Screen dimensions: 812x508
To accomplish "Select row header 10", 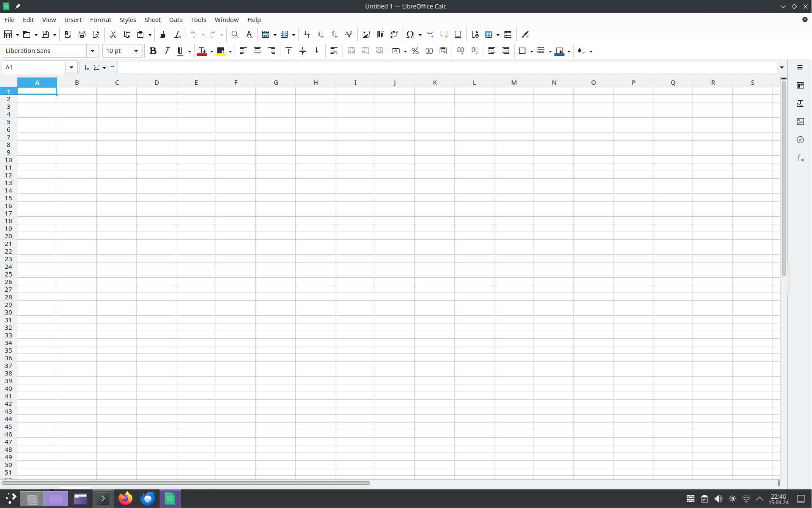I will (x=8, y=160).
